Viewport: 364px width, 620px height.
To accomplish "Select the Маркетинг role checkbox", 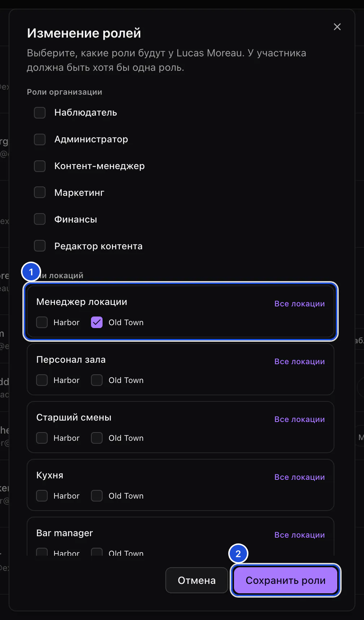I will pos(40,193).
